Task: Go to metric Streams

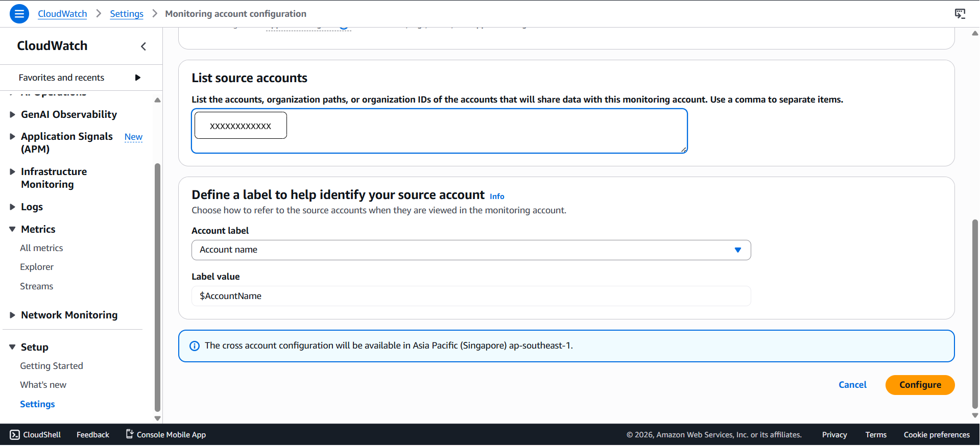Action: [37, 286]
